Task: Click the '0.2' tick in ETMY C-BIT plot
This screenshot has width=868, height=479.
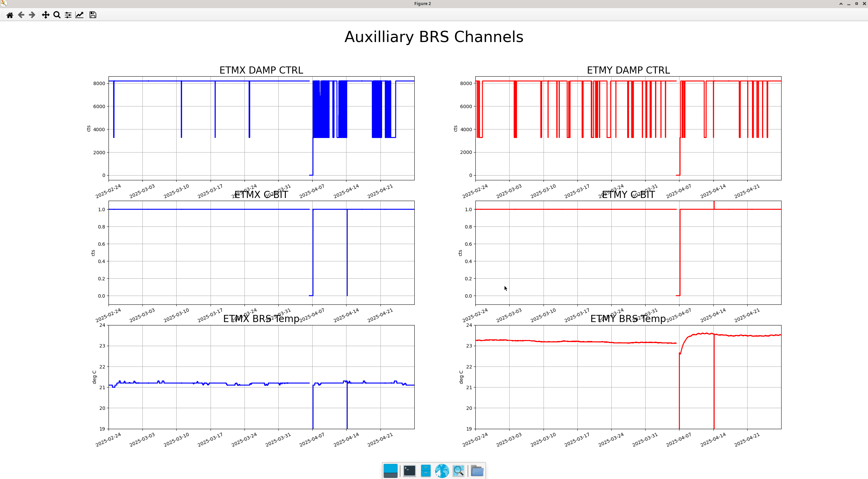Action: (x=468, y=279)
